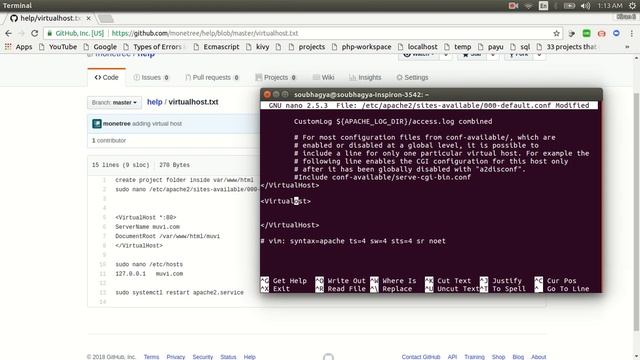Viewport: 640px width, 360px height.
Task: Click the Blog footer link
Action: coord(518,357)
